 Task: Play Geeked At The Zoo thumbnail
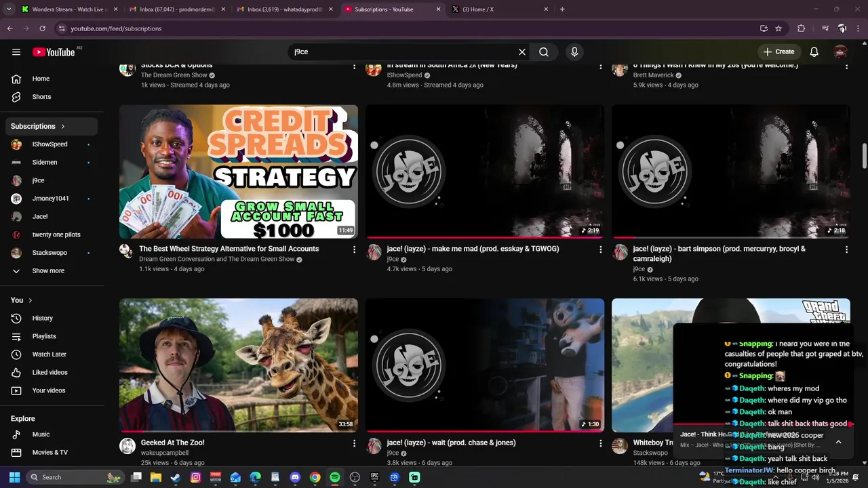[239, 365]
